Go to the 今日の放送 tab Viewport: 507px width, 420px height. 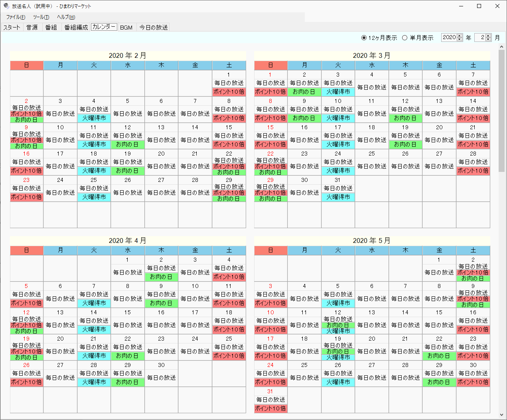pyautogui.click(x=153, y=28)
